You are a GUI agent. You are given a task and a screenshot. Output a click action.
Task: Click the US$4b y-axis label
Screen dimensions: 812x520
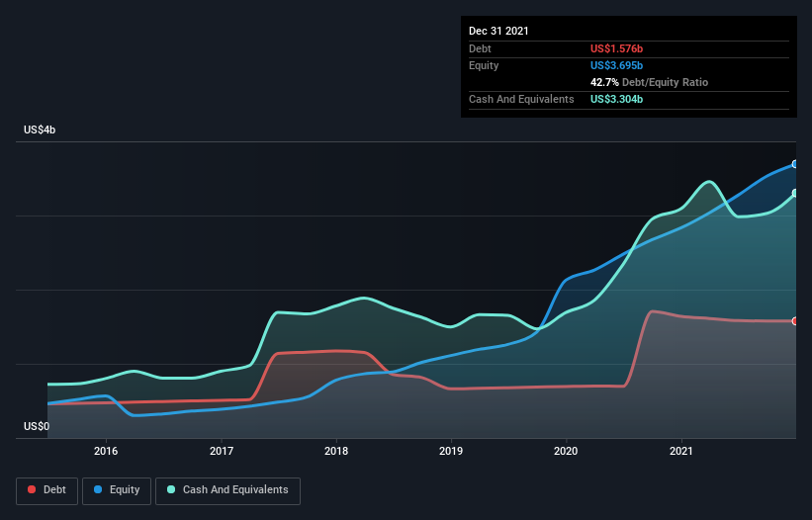[x=40, y=130]
